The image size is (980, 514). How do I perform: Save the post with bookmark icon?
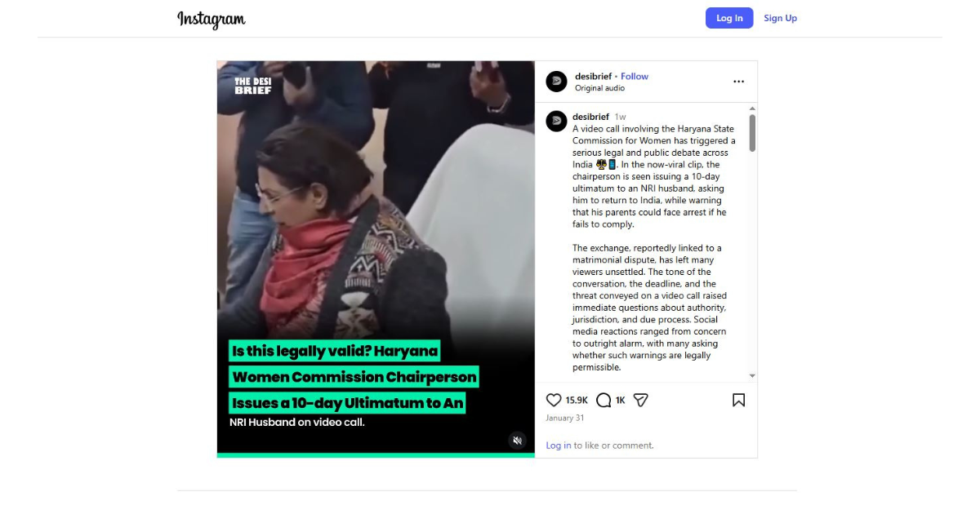[738, 400]
